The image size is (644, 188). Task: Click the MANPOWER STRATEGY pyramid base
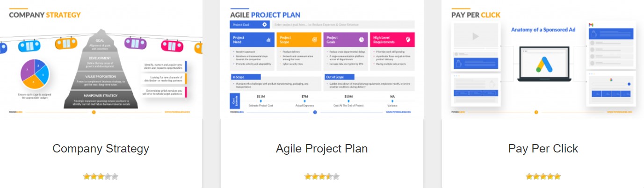(100, 100)
